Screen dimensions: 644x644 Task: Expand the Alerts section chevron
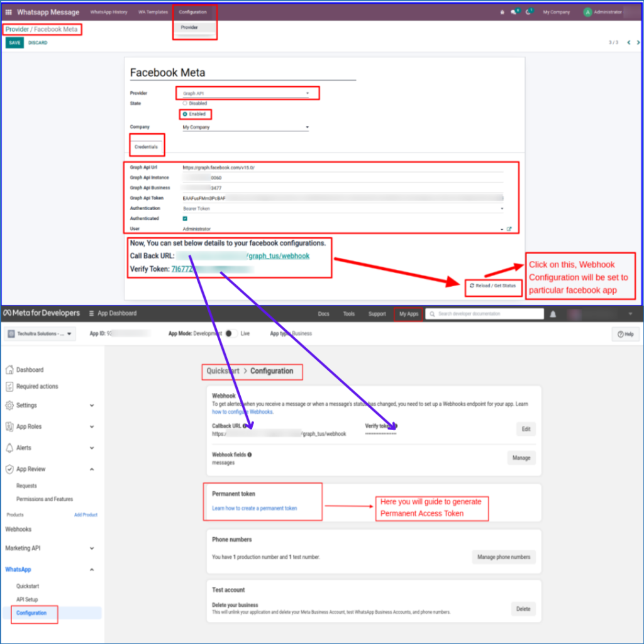click(92, 448)
